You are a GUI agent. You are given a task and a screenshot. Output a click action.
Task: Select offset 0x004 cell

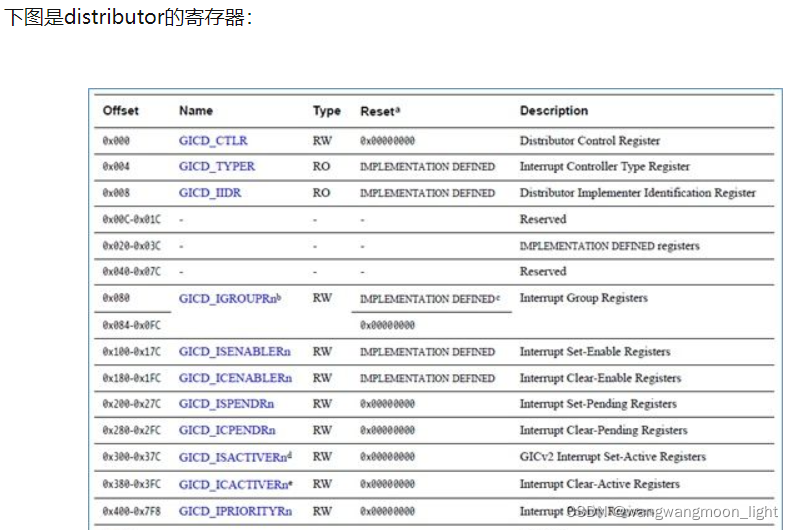coord(116,166)
